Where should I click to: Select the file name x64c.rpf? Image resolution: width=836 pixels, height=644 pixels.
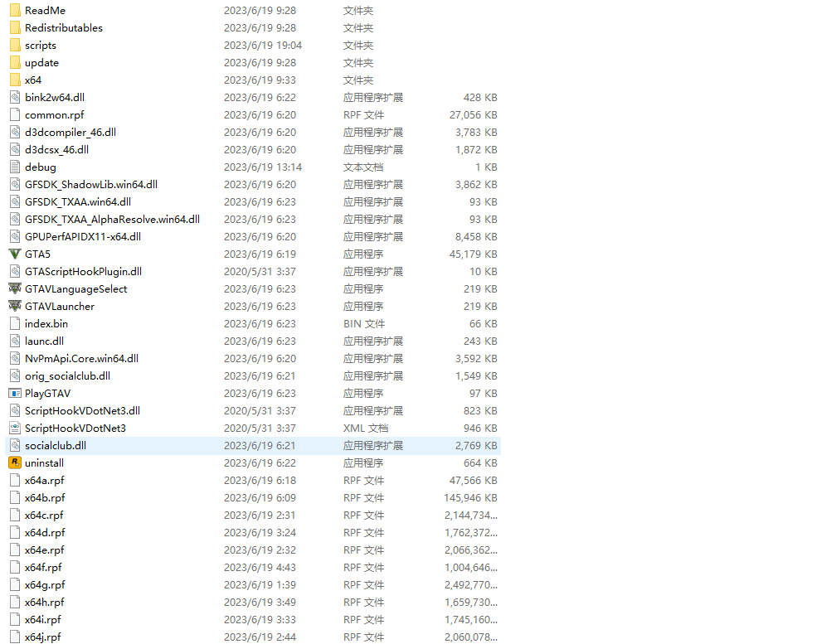tap(44, 515)
